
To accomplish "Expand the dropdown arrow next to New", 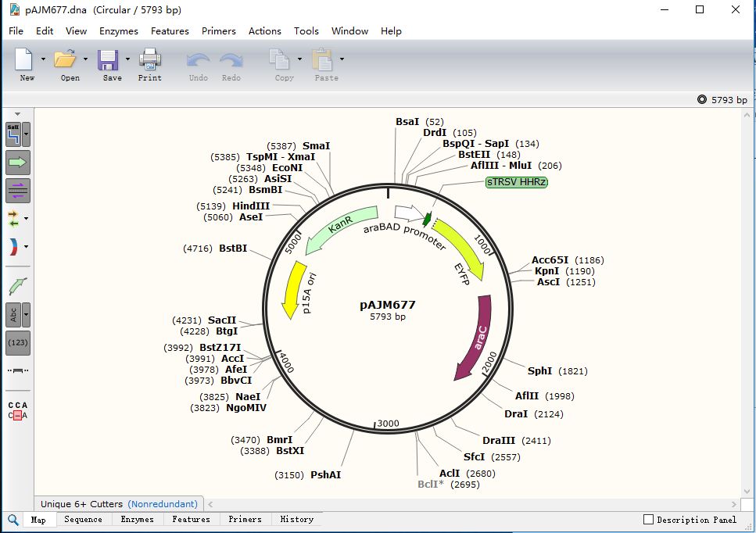I will click(x=43, y=59).
